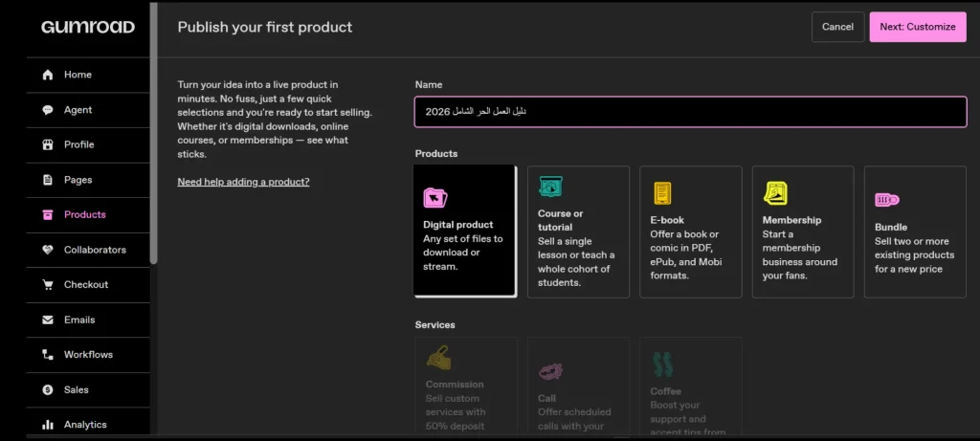
Task: Choose the Call service type
Action: pyautogui.click(x=578, y=386)
